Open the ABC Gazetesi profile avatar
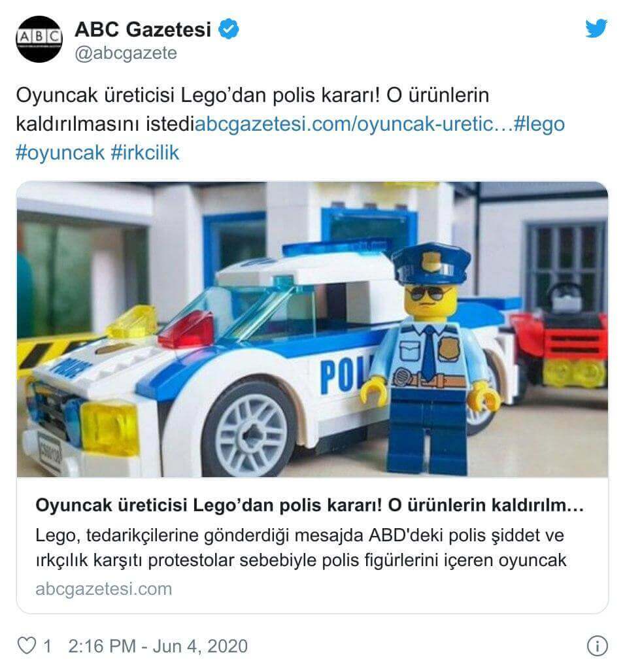Viewport: 625px width, 672px height. click(x=39, y=39)
